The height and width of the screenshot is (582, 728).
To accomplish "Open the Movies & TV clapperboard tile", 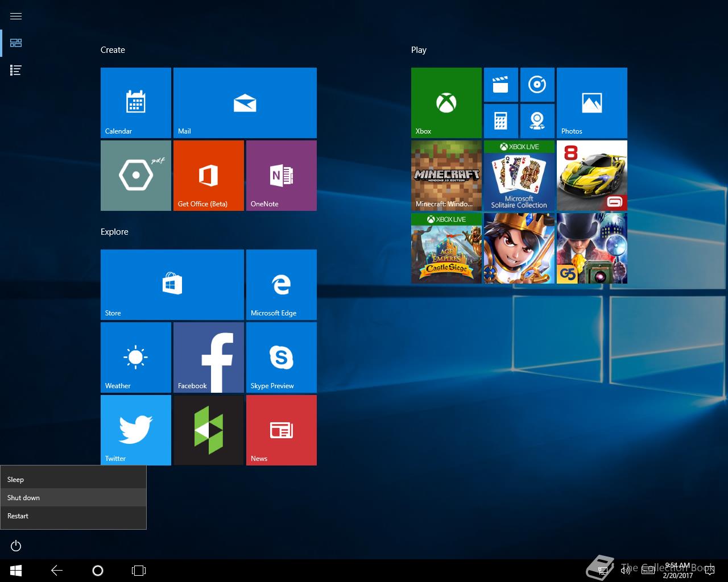I will 501,85.
